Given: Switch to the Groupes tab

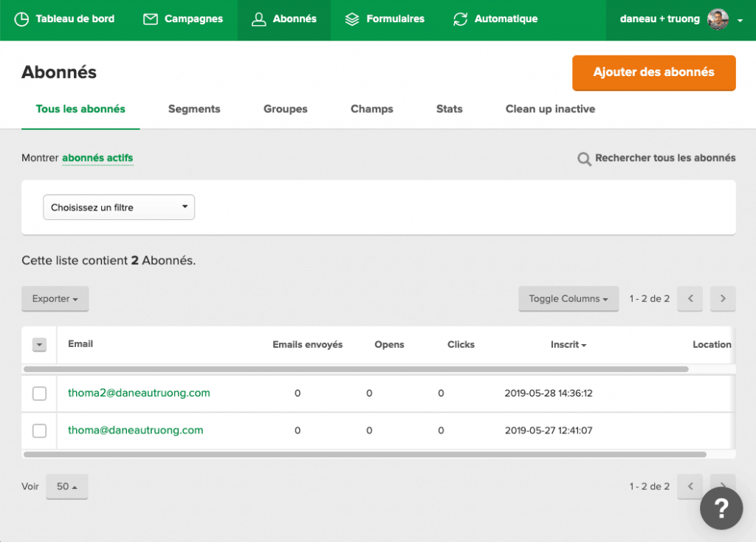Looking at the screenshot, I should coord(285,109).
